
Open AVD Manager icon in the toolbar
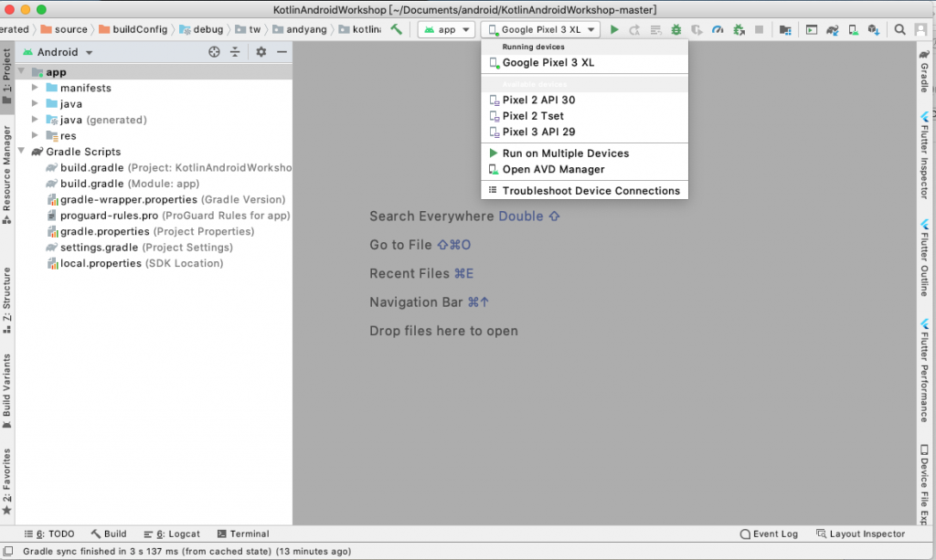(x=853, y=29)
